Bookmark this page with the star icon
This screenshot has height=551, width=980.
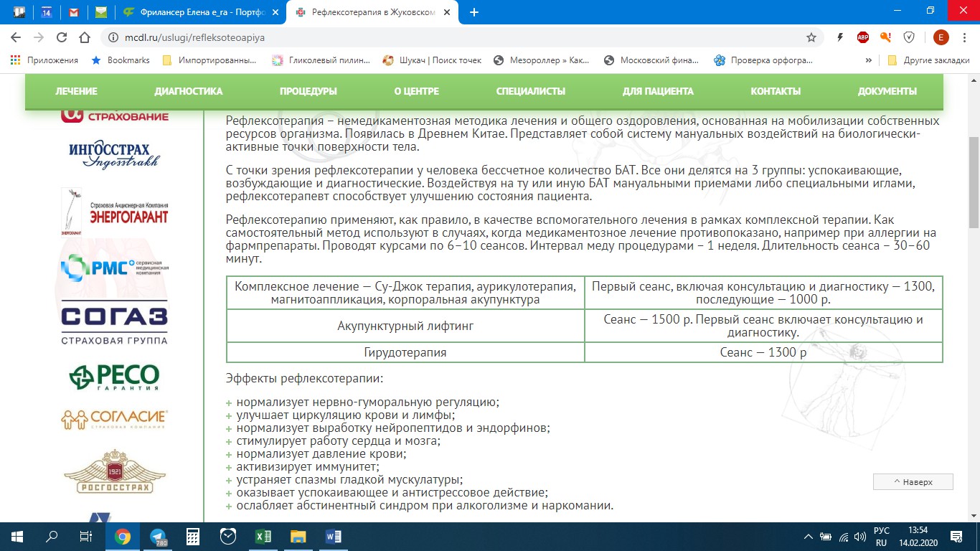[811, 37]
